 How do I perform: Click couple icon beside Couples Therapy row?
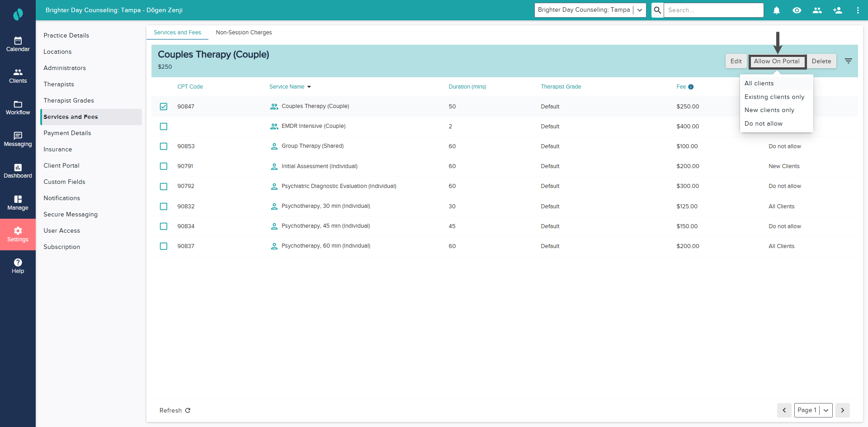tap(274, 107)
